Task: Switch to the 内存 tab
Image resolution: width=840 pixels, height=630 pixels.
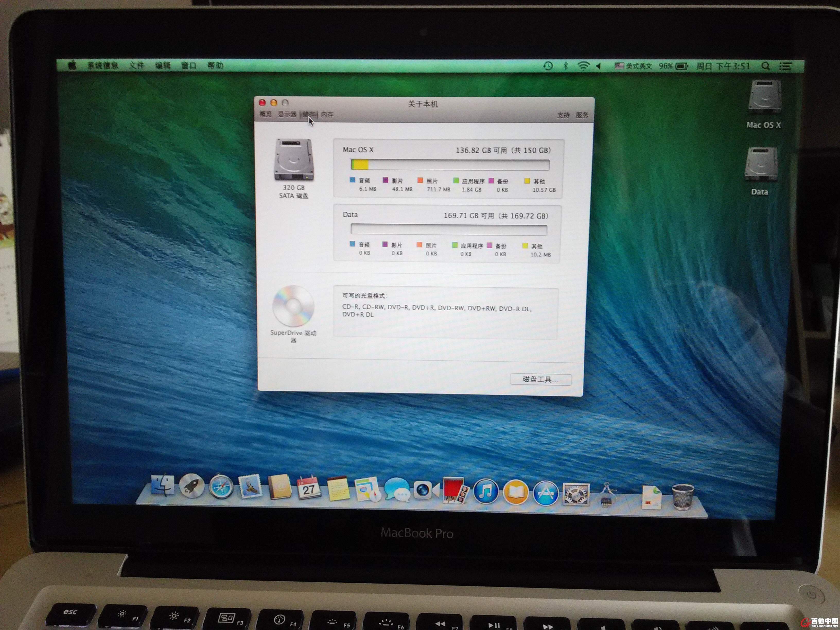Action: [x=327, y=114]
